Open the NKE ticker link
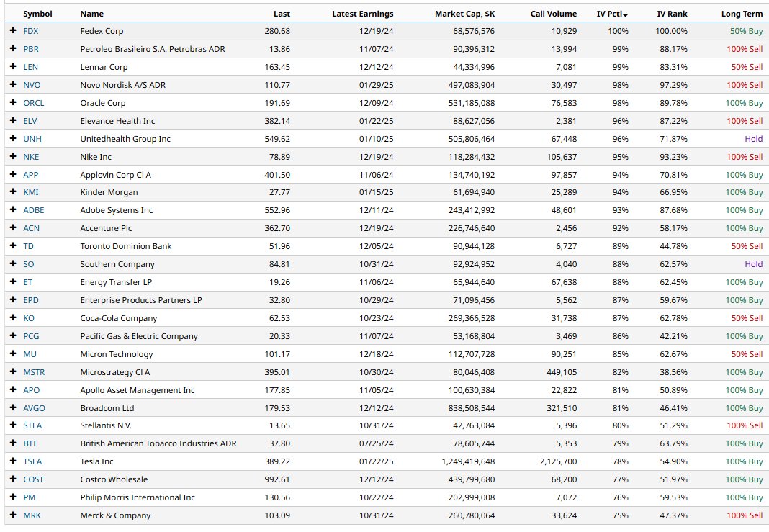 click(x=31, y=157)
